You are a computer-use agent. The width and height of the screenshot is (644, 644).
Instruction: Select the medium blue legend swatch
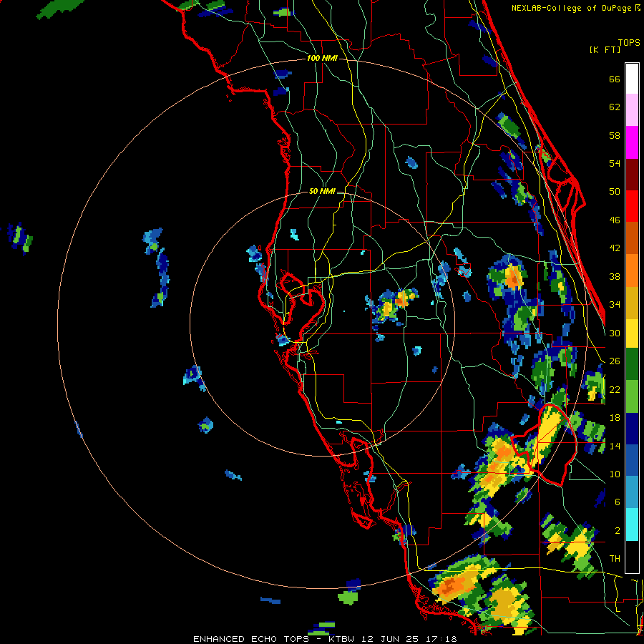pos(632,461)
